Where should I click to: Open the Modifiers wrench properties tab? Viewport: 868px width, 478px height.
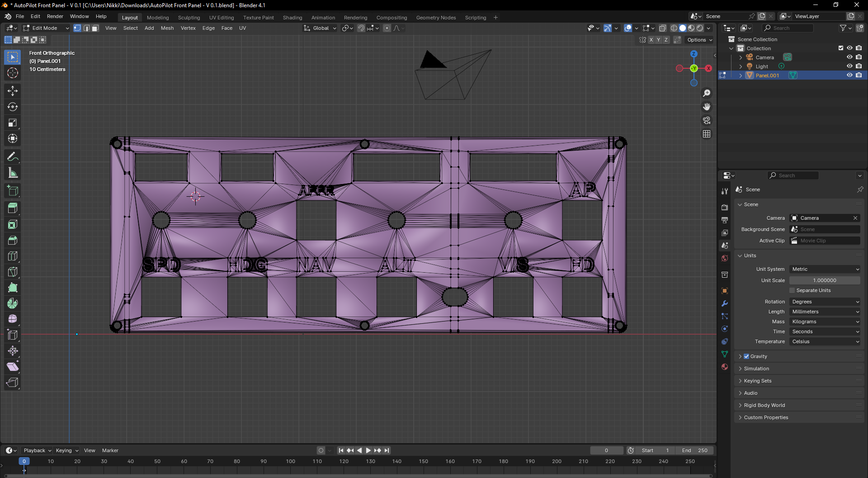coord(725,303)
